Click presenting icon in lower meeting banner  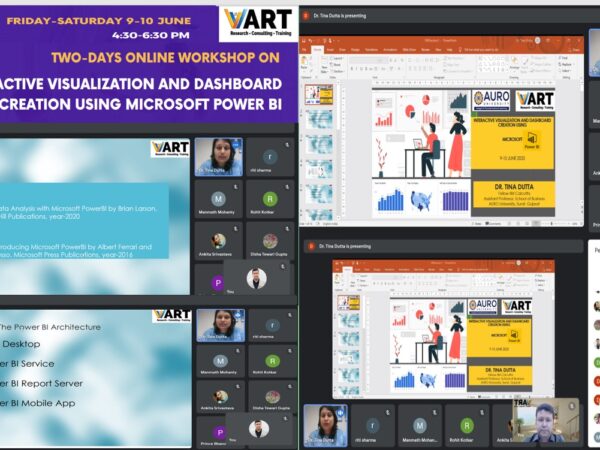(x=311, y=246)
